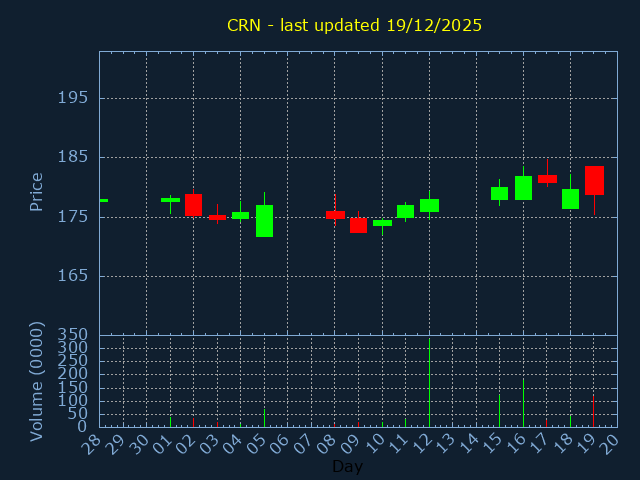Click the 150 volume axis label
The width and height of the screenshot is (640, 480).
coord(73,387)
